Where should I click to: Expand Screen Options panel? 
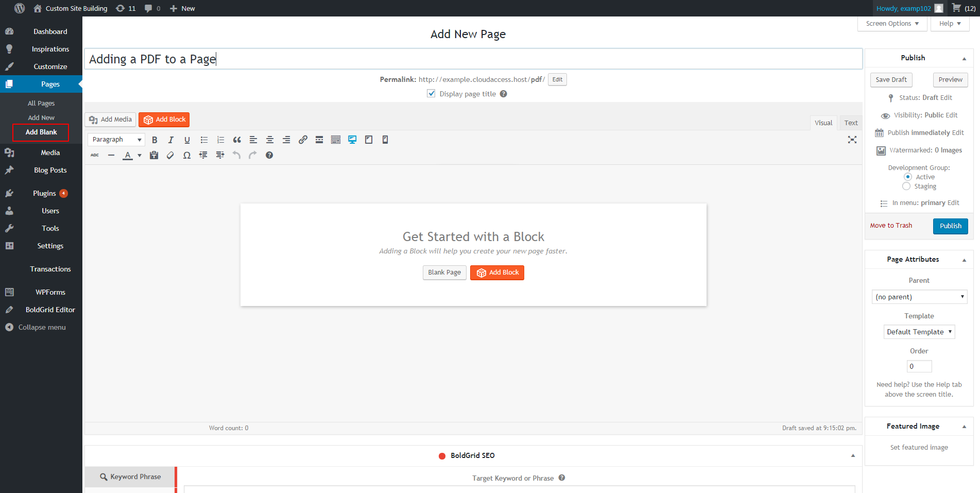pyautogui.click(x=892, y=24)
